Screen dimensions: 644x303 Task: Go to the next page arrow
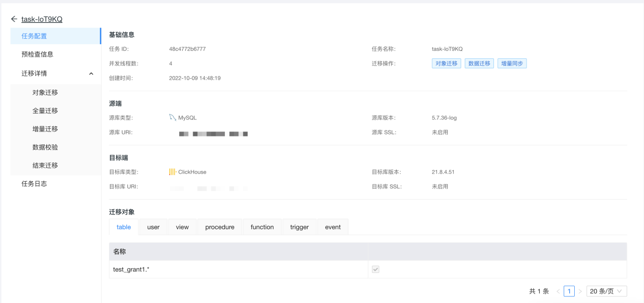580,291
